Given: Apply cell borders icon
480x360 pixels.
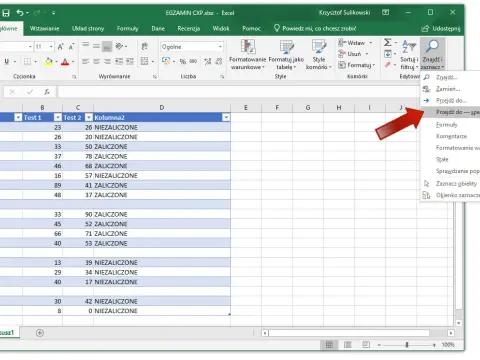Looking at the screenshot, I should 27,61.
